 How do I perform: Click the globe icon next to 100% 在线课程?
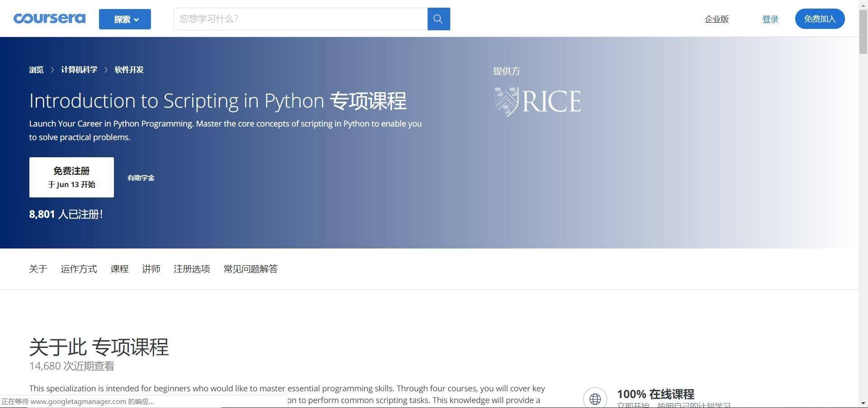pyautogui.click(x=595, y=398)
